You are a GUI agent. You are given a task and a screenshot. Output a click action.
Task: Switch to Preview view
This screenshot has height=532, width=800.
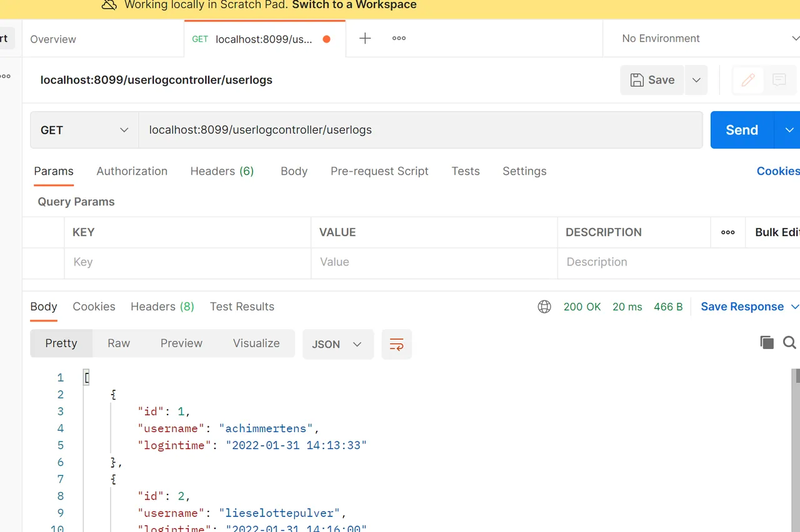181,343
